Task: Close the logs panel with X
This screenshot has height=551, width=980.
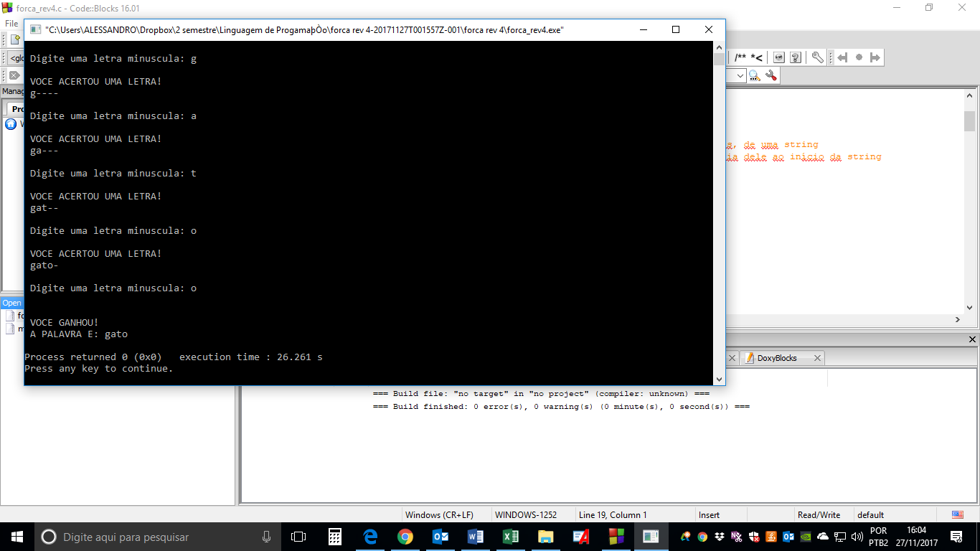Action: pyautogui.click(x=972, y=339)
